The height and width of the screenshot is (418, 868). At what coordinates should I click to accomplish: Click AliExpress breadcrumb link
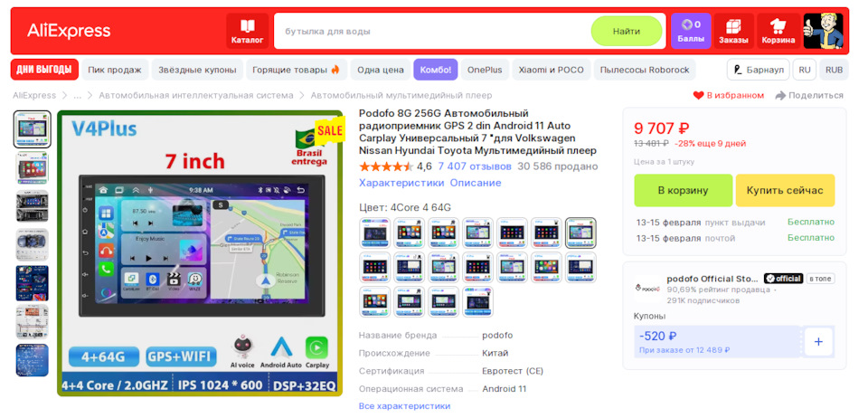(34, 95)
